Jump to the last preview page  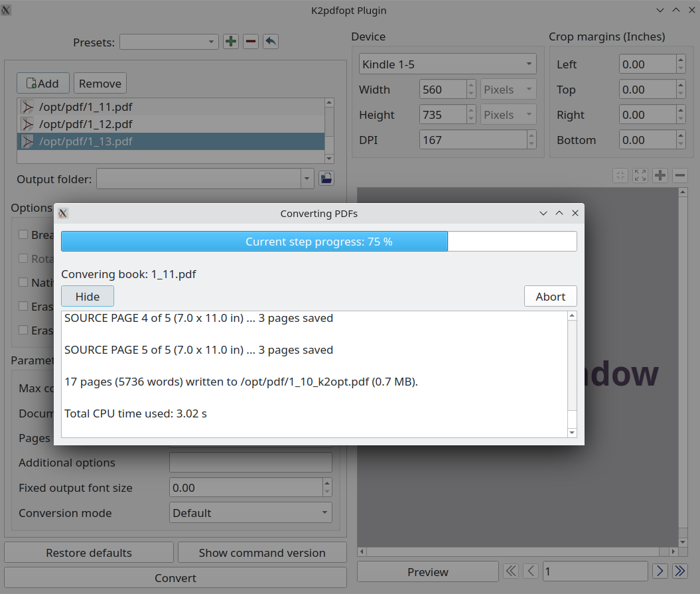tap(680, 571)
